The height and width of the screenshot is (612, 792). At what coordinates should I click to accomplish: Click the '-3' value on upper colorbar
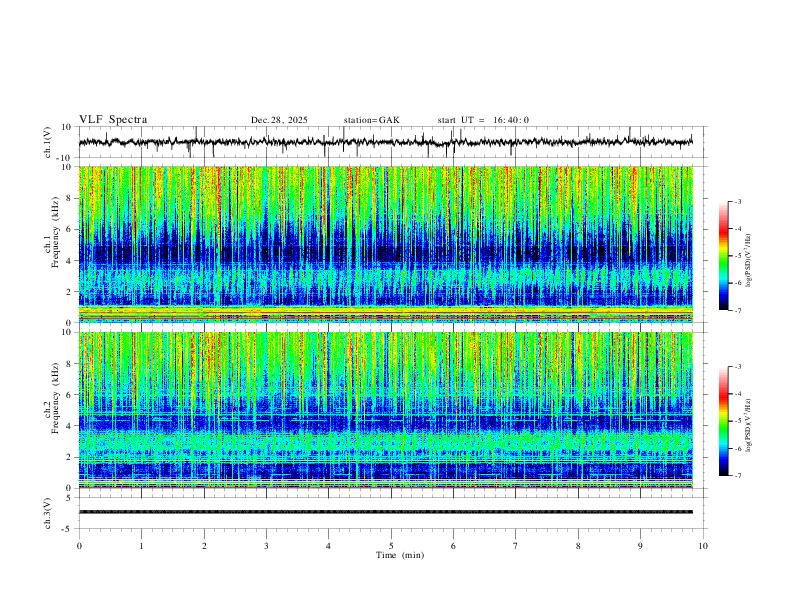pos(737,201)
